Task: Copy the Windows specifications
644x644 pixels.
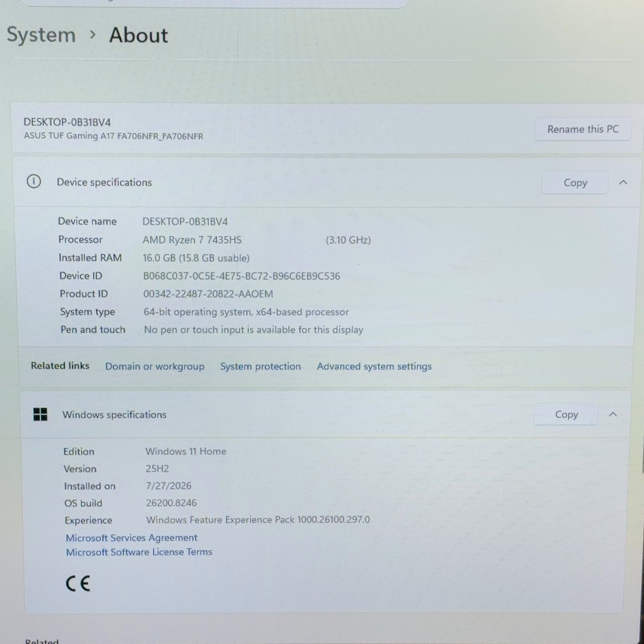Action: pyautogui.click(x=566, y=414)
